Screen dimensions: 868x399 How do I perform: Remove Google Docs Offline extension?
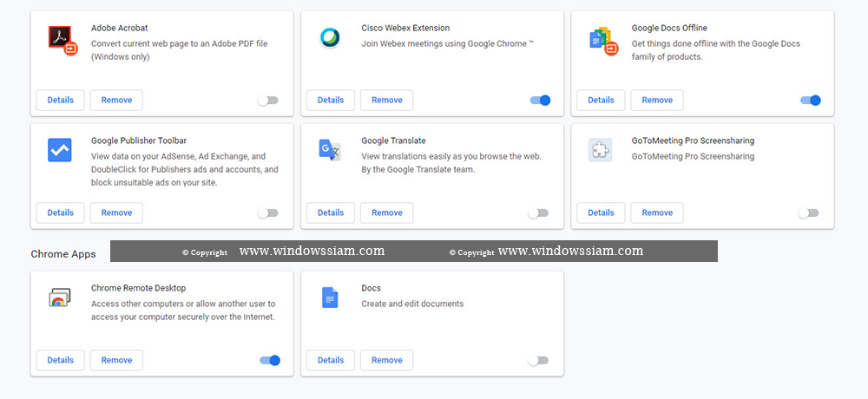[656, 100]
